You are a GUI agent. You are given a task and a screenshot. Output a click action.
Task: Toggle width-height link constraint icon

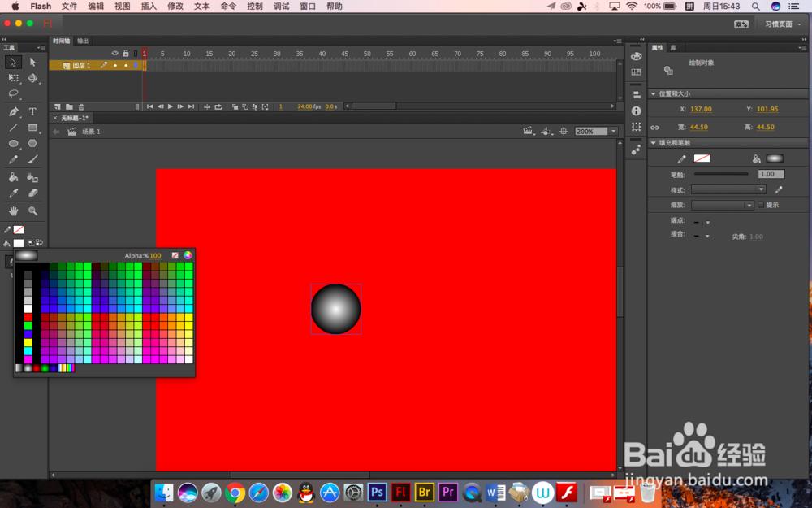655,128
